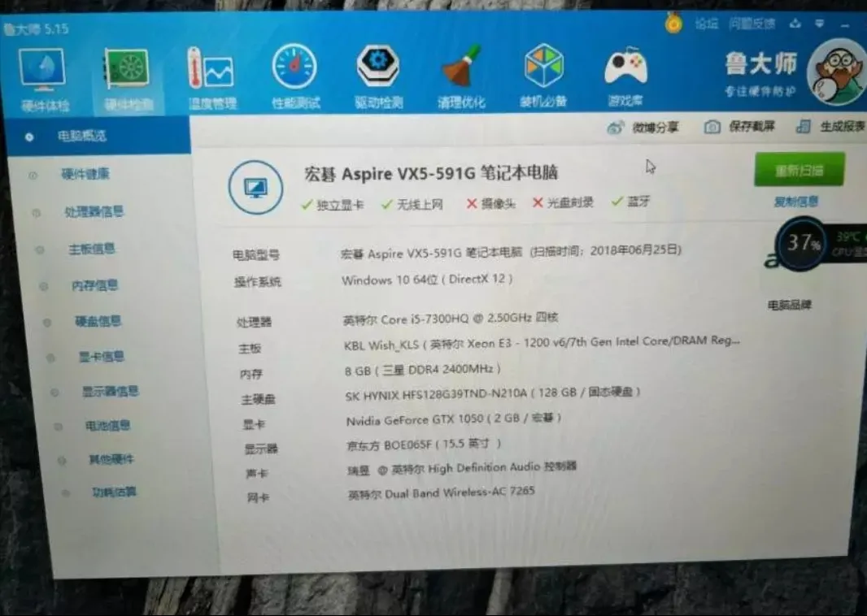
Task: Open the 问题反馈 feedback link
Action: pos(752,24)
